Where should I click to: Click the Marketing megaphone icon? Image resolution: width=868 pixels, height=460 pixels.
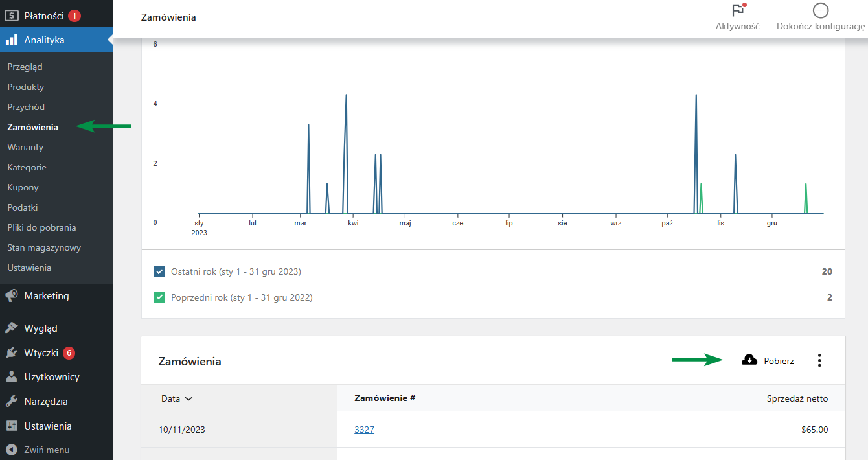pos(12,296)
